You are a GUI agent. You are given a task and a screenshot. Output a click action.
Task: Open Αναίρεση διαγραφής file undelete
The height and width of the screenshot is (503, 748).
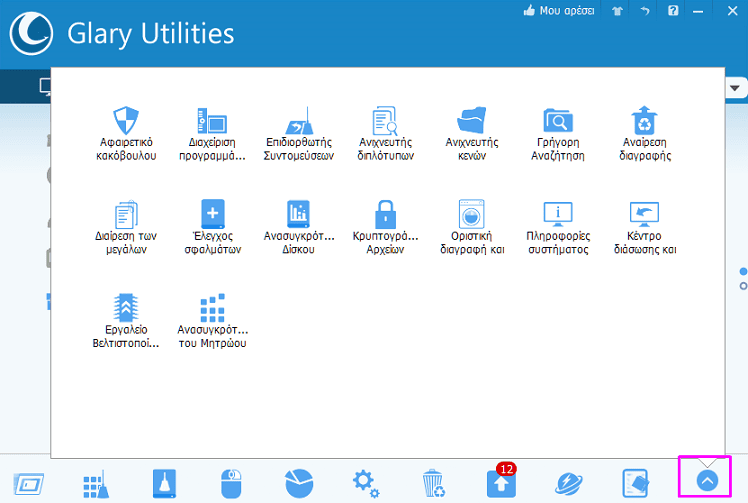coord(645,134)
